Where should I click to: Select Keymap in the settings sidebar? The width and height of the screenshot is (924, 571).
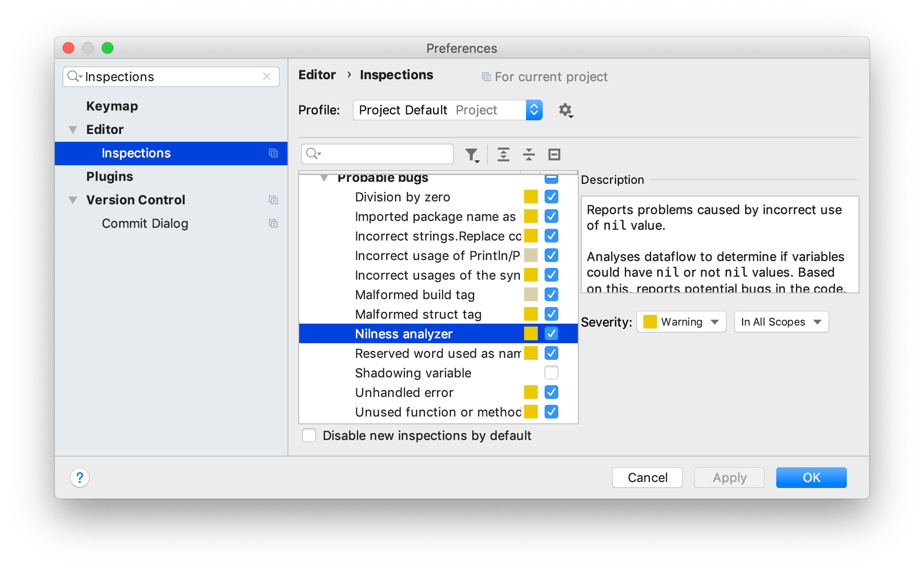[x=111, y=106]
